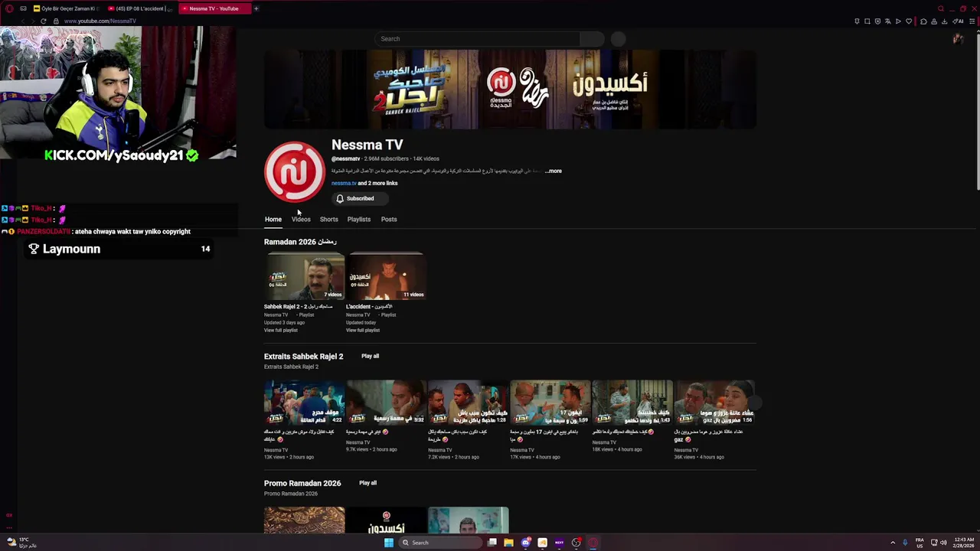Open the channel Shorts tab

pos(328,219)
